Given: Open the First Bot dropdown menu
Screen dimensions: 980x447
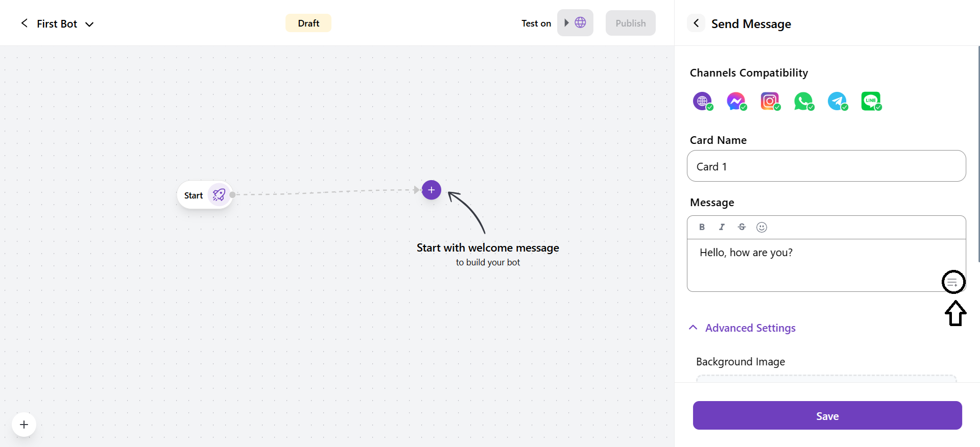Looking at the screenshot, I should pyautogui.click(x=89, y=24).
